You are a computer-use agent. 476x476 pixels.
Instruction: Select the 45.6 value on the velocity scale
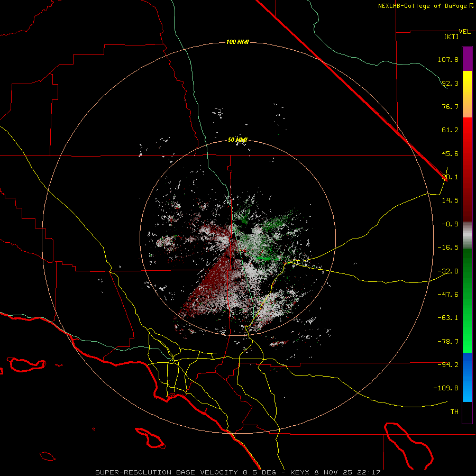450,153
